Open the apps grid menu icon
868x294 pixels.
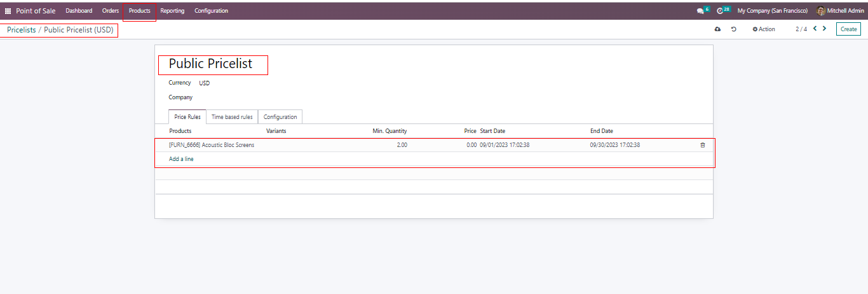pos(8,11)
